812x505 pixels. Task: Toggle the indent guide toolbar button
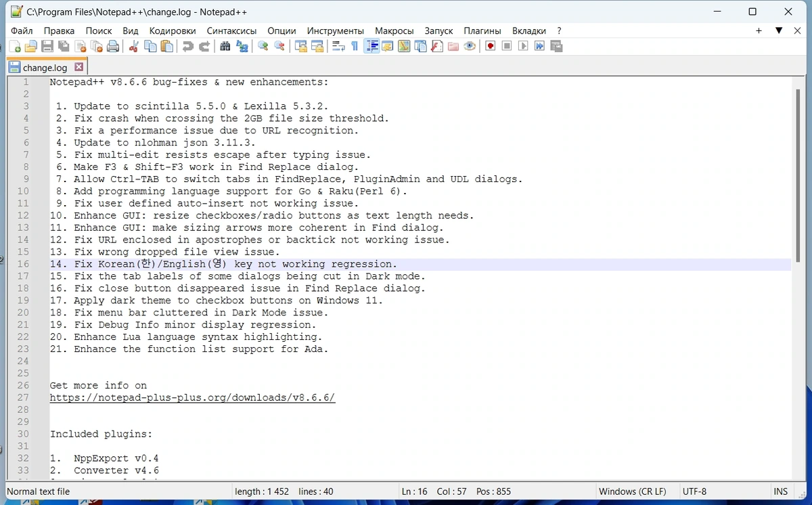(x=371, y=46)
